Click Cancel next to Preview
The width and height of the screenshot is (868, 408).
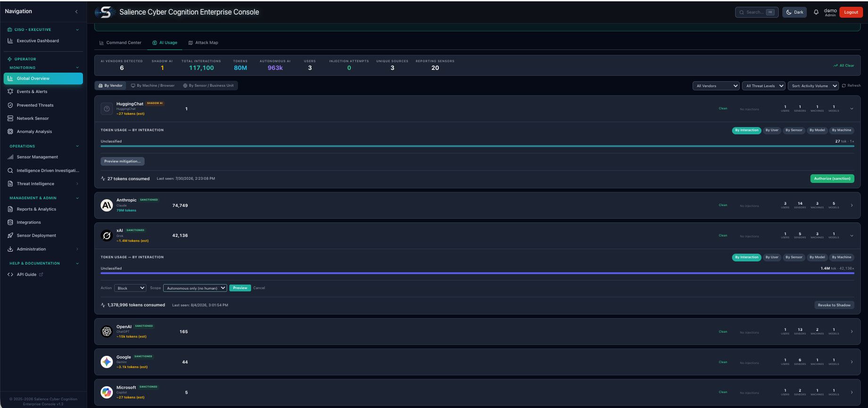(259, 288)
